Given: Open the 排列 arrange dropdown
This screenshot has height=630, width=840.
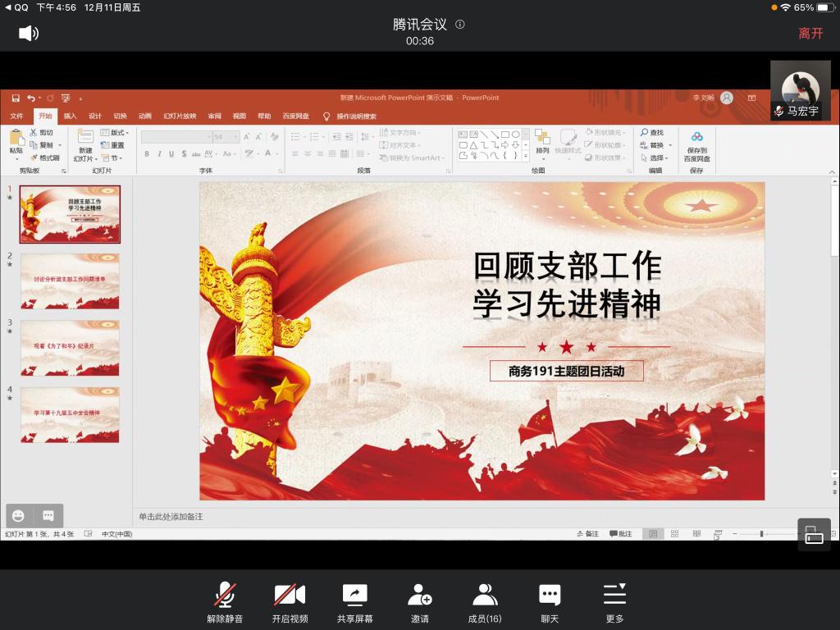Looking at the screenshot, I should (543, 144).
